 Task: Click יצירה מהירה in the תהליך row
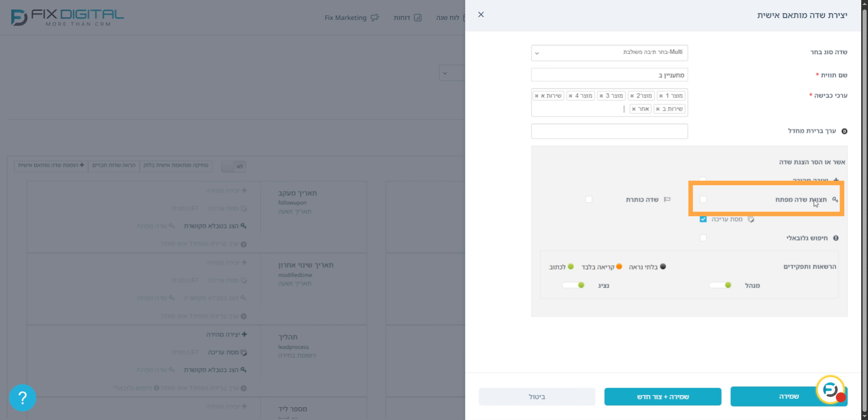pyautogui.click(x=226, y=334)
